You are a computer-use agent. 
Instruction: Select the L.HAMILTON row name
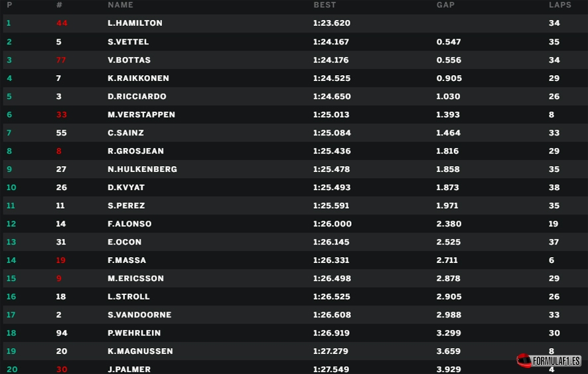point(135,23)
